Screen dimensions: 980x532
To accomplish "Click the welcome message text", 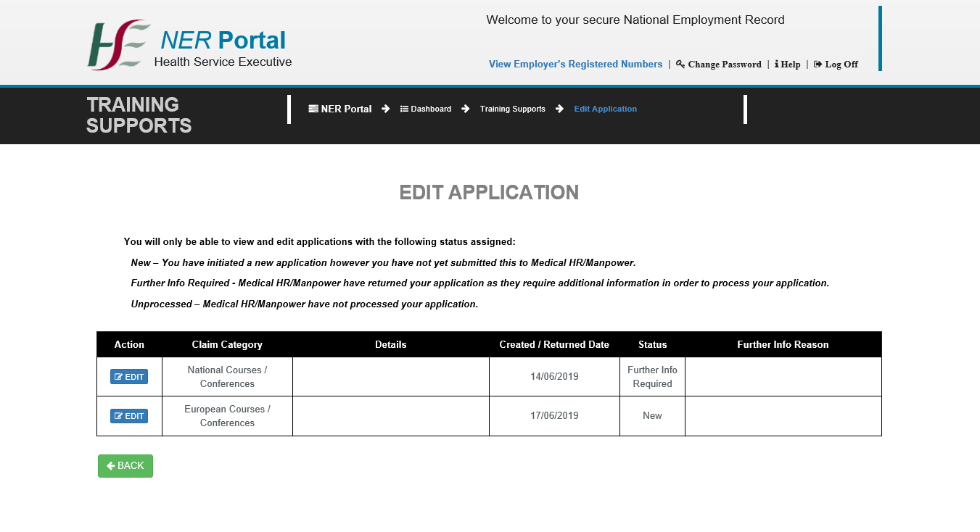I will click(635, 20).
